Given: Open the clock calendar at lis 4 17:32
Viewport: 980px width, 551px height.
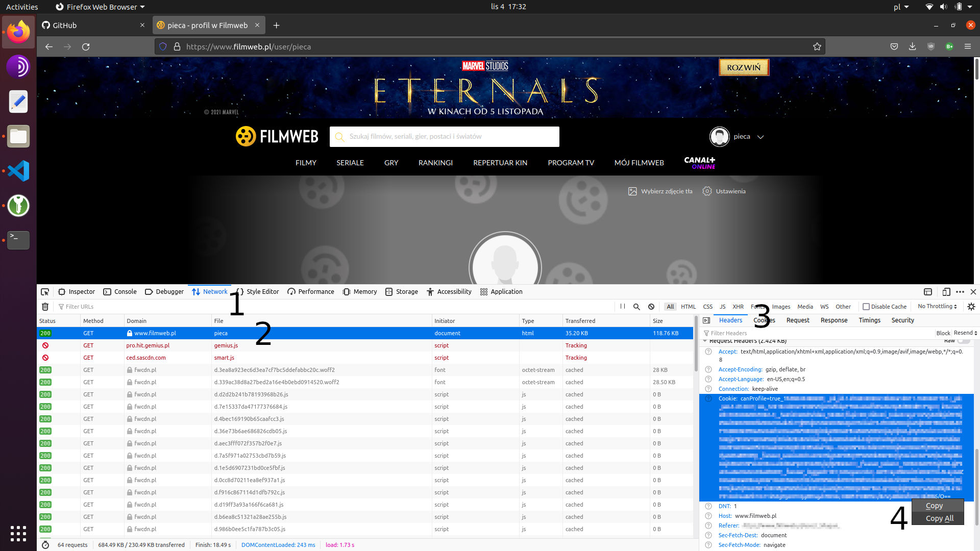Looking at the screenshot, I should coord(508,7).
